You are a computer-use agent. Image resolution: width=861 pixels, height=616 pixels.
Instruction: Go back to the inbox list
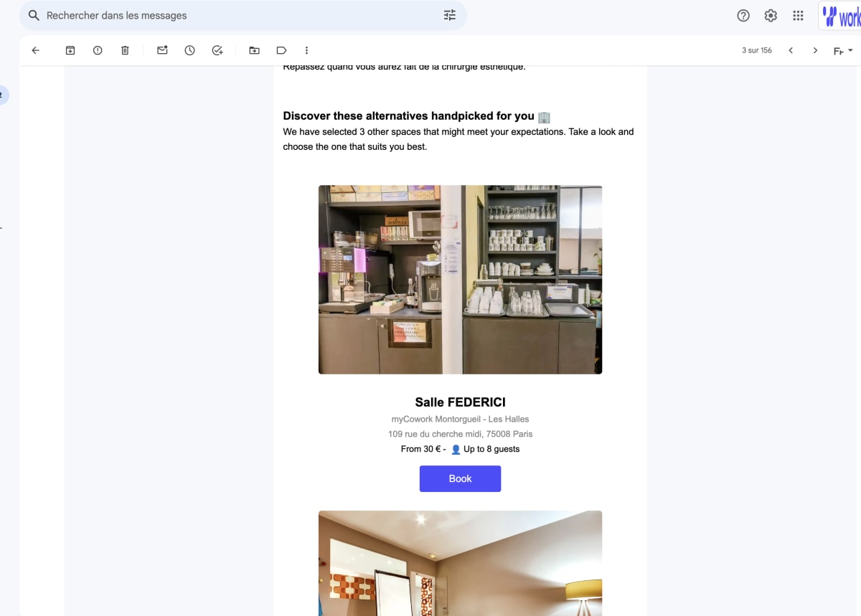[x=35, y=50]
